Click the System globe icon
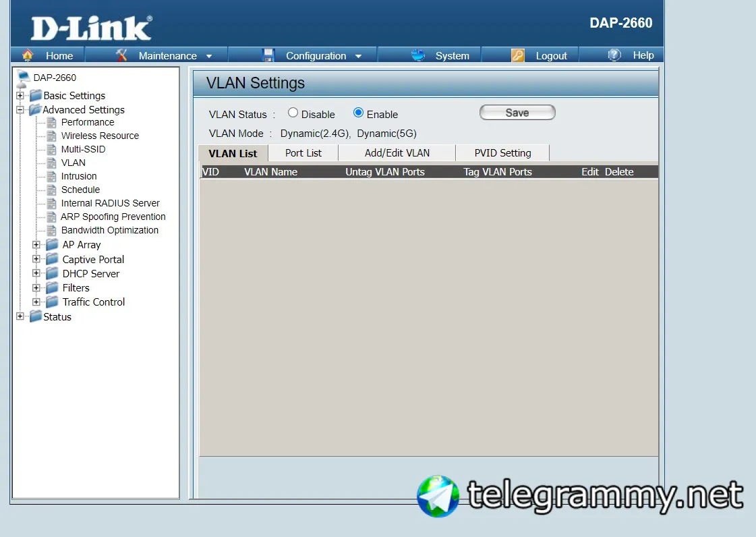 point(418,55)
